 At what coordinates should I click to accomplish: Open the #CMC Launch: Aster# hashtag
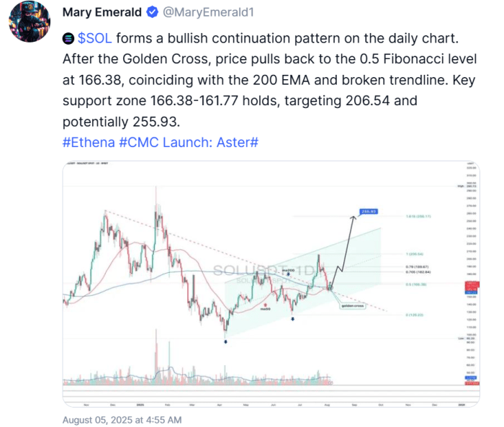click(189, 142)
